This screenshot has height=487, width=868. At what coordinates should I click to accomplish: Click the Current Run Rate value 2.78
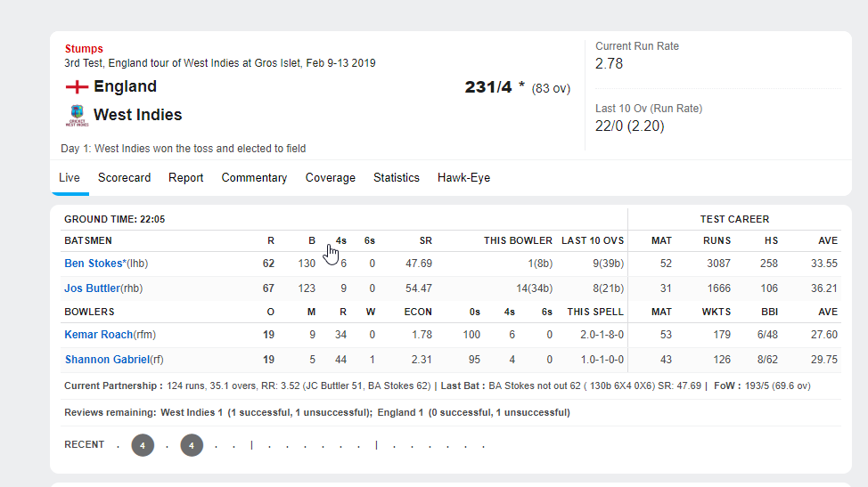(x=609, y=63)
